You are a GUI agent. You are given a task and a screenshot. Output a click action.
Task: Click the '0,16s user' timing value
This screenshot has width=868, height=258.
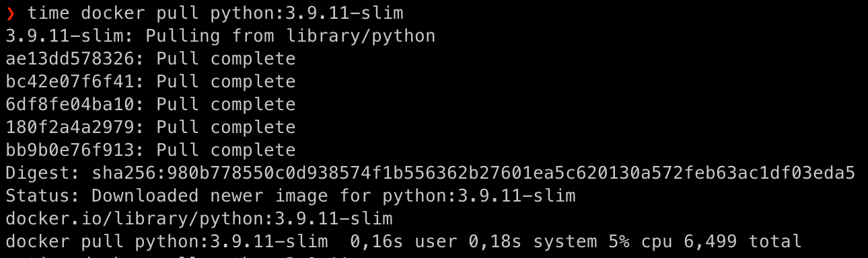(404, 242)
